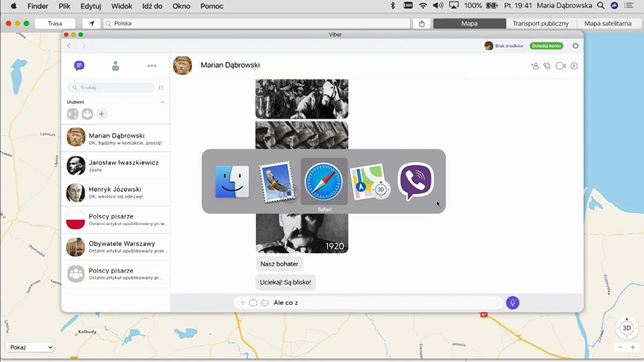Open Jarosław Iwaszkiewicz conversation
Screen dimensions: 644x362
pos(115,166)
